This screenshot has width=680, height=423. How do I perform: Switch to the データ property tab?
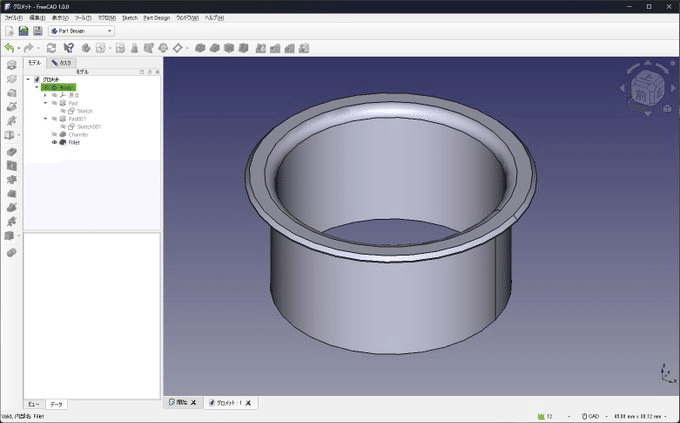pyautogui.click(x=56, y=404)
